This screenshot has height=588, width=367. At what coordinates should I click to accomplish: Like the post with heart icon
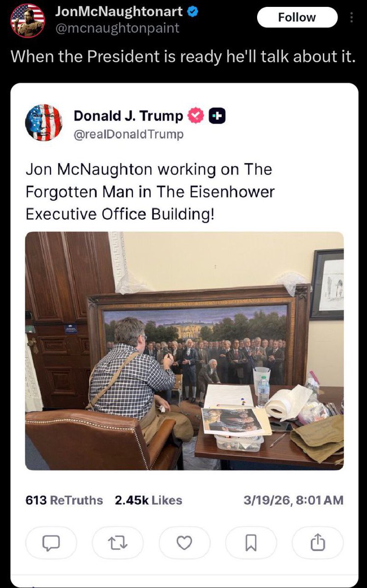(184, 542)
